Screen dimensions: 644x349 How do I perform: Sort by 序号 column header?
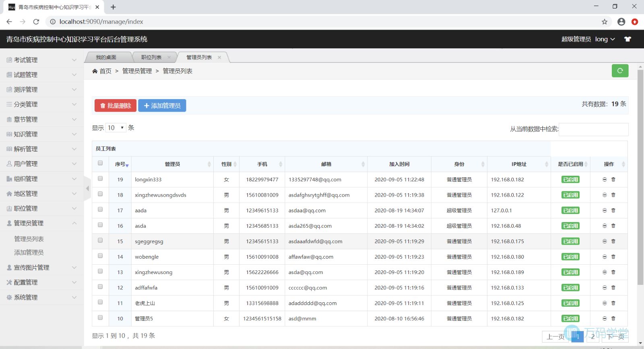(120, 164)
